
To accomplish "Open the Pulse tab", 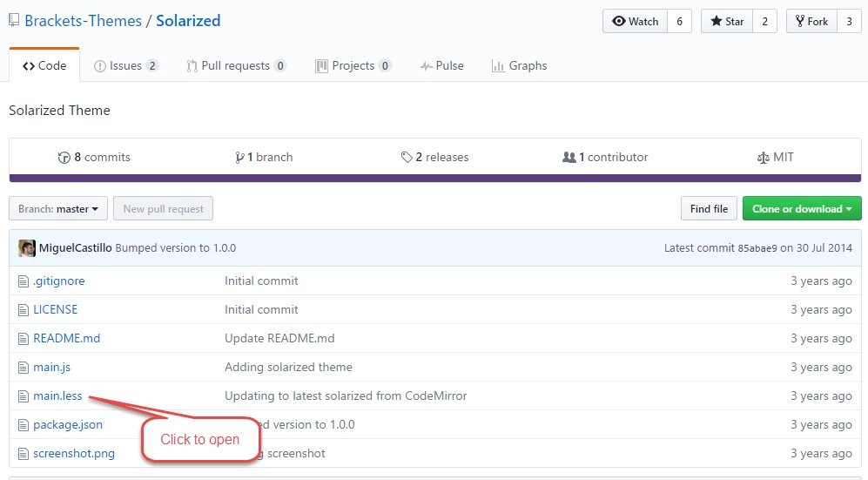I will click(x=441, y=65).
